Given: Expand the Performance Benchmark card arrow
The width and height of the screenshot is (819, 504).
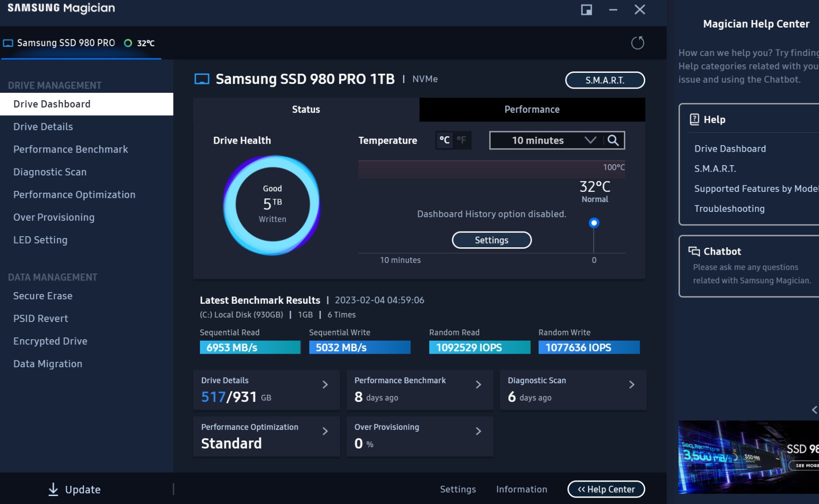Looking at the screenshot, I should click(x=478, y=385).
